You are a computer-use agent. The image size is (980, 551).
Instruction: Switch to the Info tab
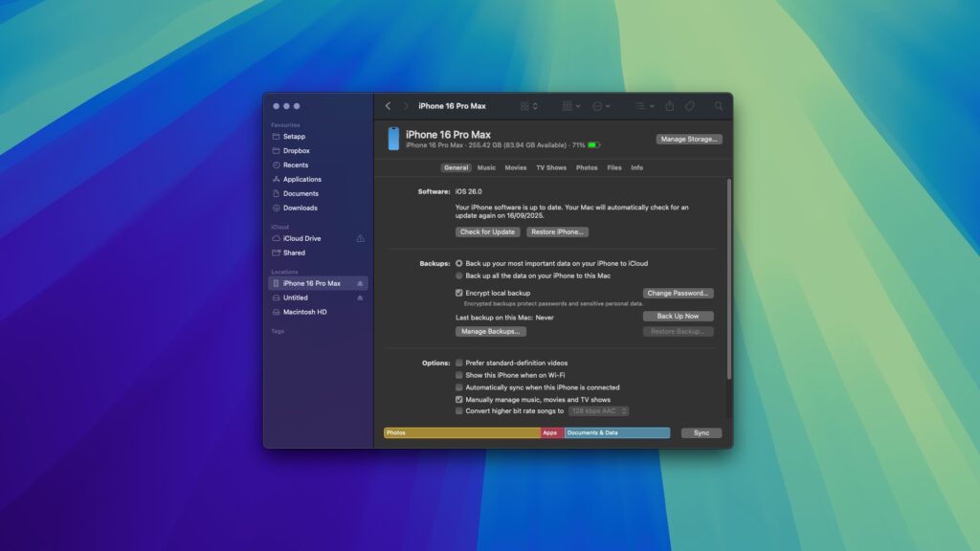click(636, 168)
